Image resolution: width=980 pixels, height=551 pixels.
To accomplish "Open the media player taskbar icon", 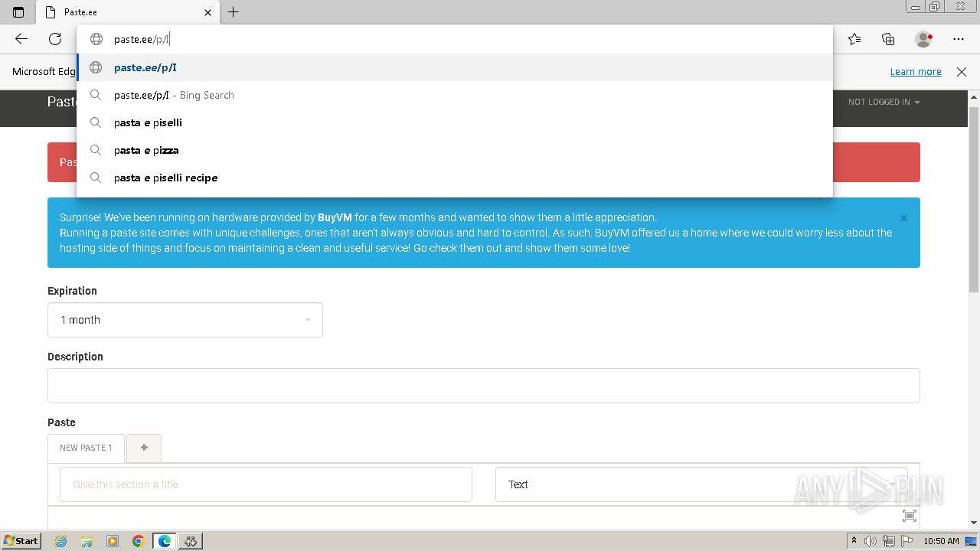I will coord(113,541).
